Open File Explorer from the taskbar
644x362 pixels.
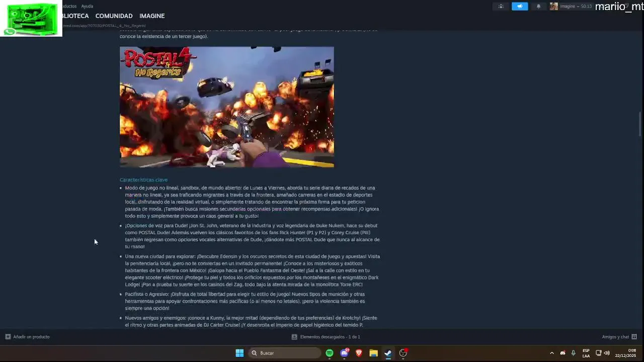tap(373, 353)
